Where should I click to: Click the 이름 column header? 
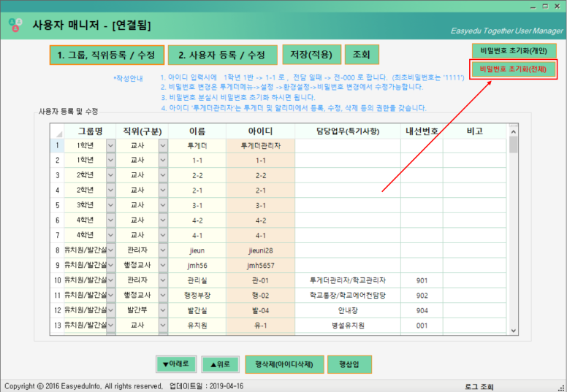click(197, 131)
